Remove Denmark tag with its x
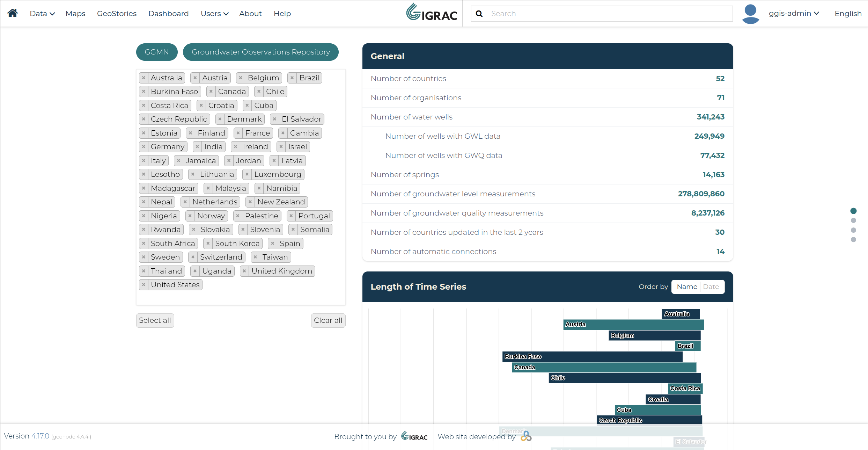Screen dimensions: 868x450 click(220, 119)
